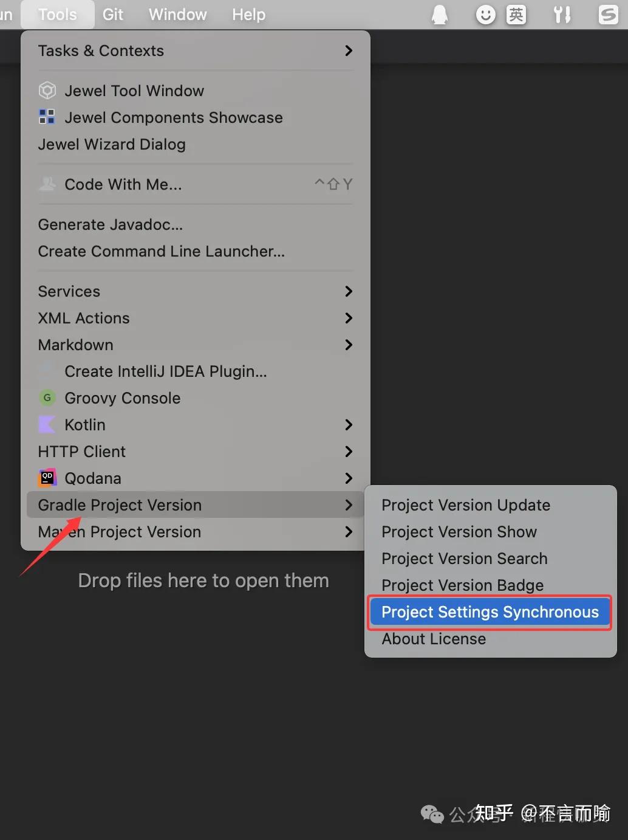Open the QQ penguin icon in menu bar
Screen dimensions: 628x840
(x=440, y=15)
